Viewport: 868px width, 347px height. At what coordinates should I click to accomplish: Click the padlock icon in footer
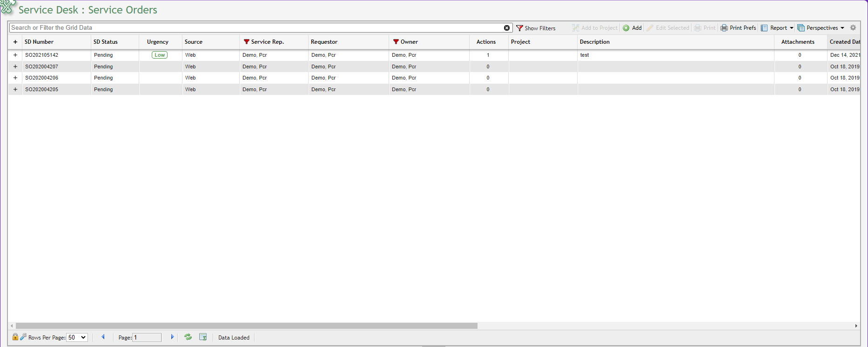(x=15, y=337)
